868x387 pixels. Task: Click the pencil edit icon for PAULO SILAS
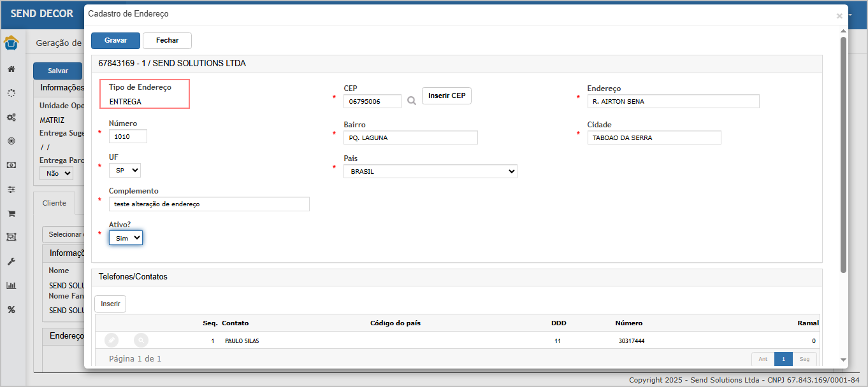[x=112, y=341]
